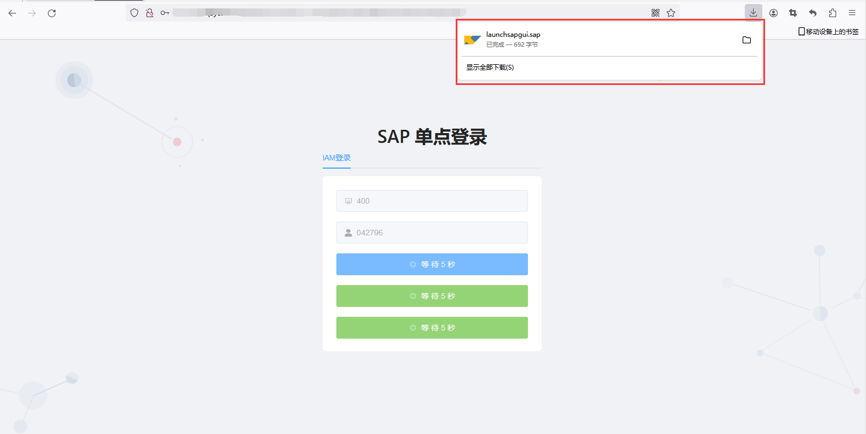Click the padlock site security icon
Screen dimensions: 866x434
pyautogui.click(x=149, y=13)
